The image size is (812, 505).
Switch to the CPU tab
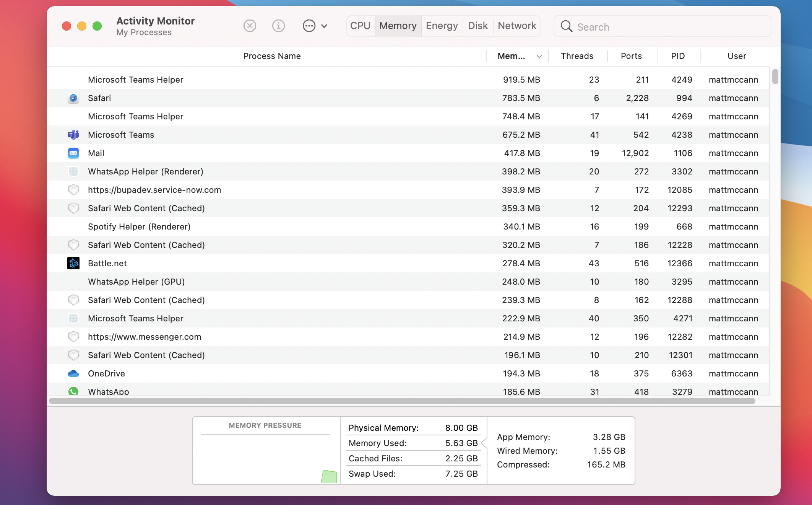pyautogui.click(x=360, y=26)
